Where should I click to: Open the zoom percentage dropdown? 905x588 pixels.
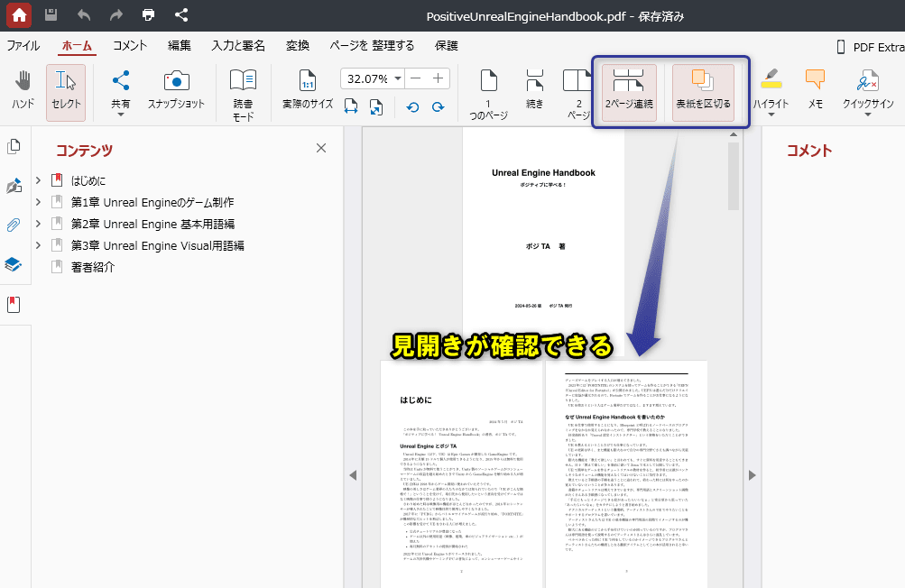pos(398,78)
